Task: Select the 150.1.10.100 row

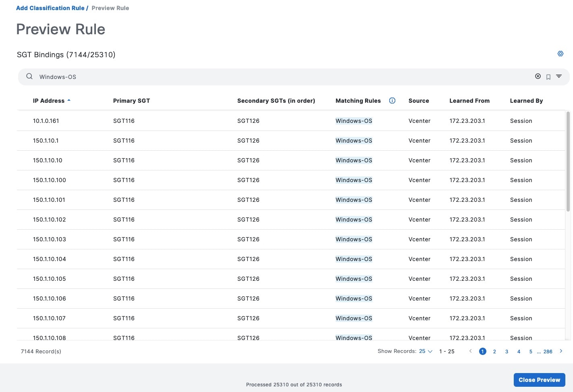Action: (50, 180)
